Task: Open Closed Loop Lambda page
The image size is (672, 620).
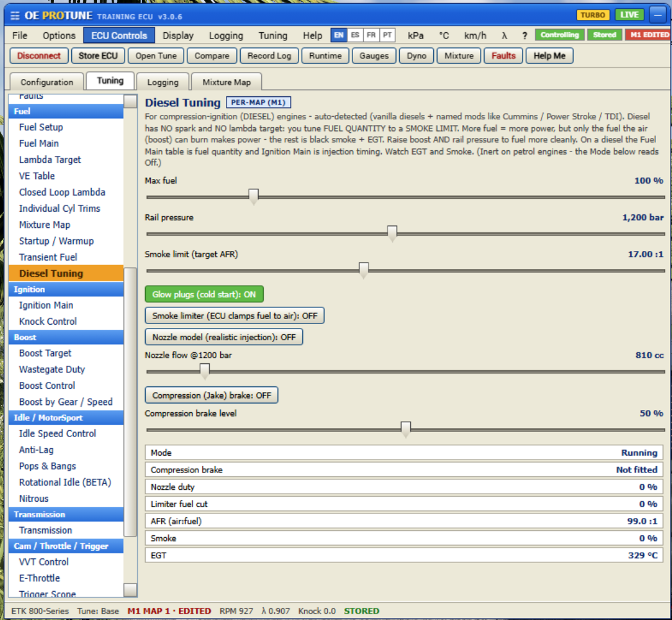Action: 66,193
